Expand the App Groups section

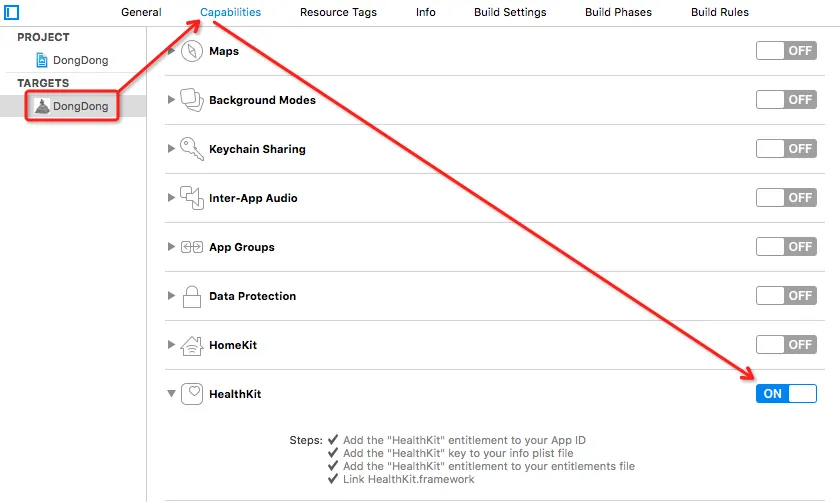171,247
